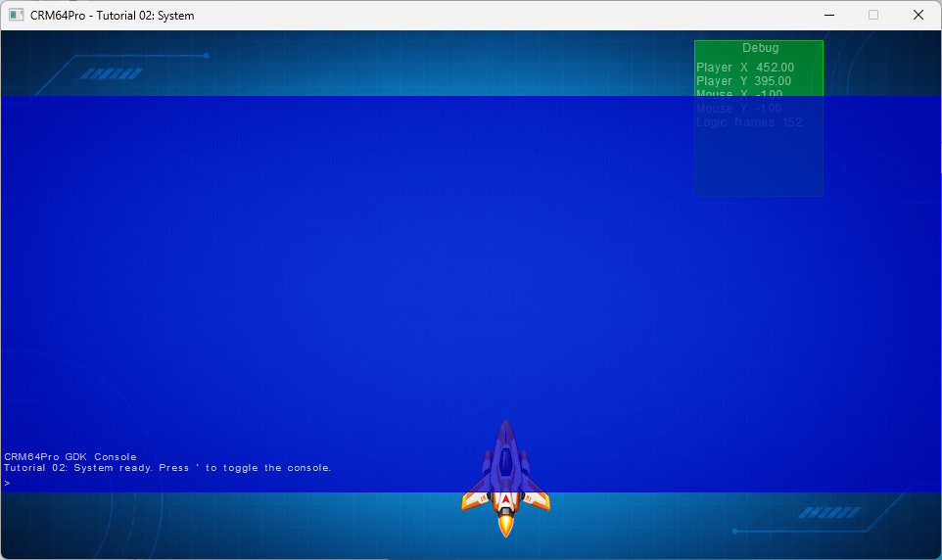Close the CRM64Pro tutorial window

918,15
